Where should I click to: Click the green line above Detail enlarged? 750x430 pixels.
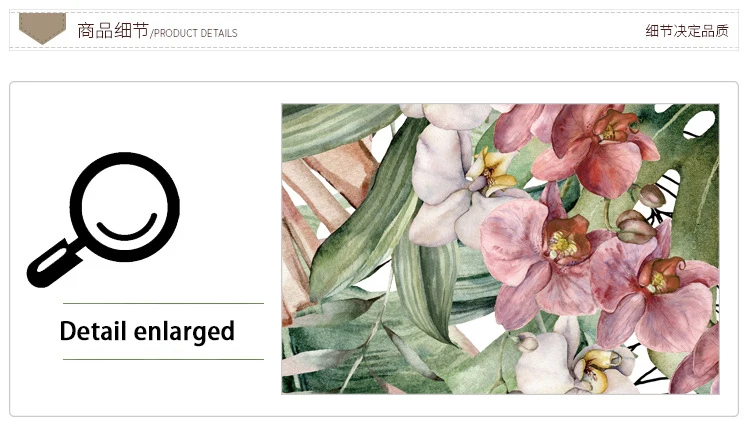pos(163,303)
